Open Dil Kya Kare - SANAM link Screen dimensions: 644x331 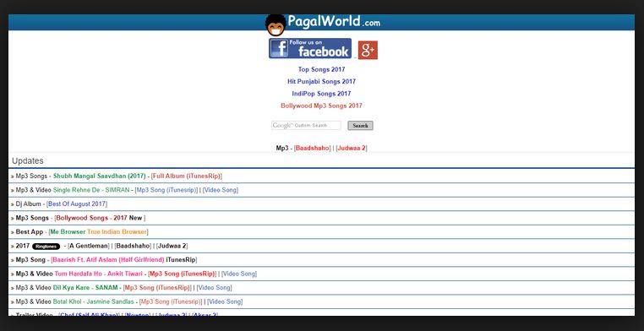point(85,288)
